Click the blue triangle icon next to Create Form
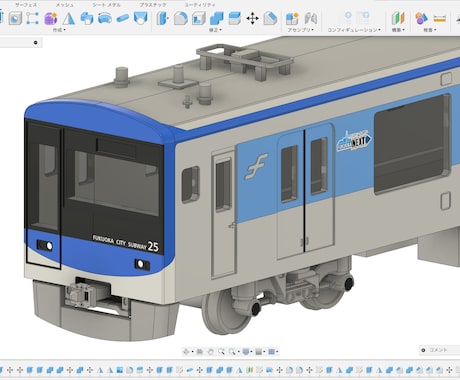 point(69,18)
